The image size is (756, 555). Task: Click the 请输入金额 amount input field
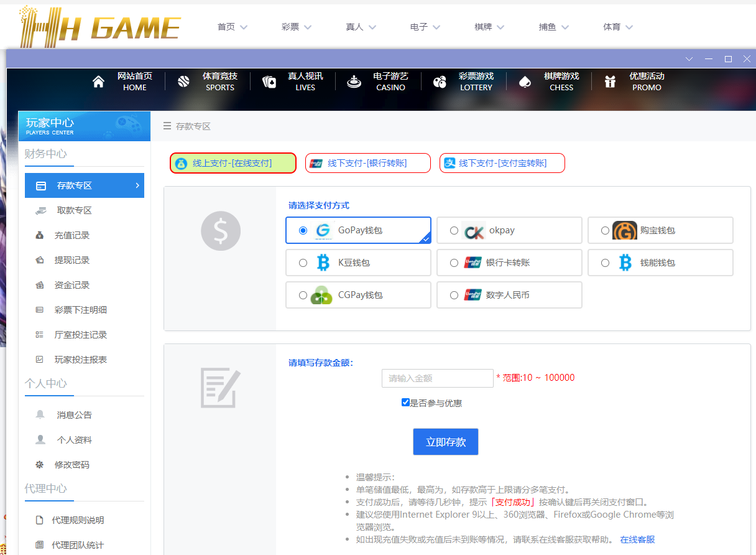(x=437, y=378)
